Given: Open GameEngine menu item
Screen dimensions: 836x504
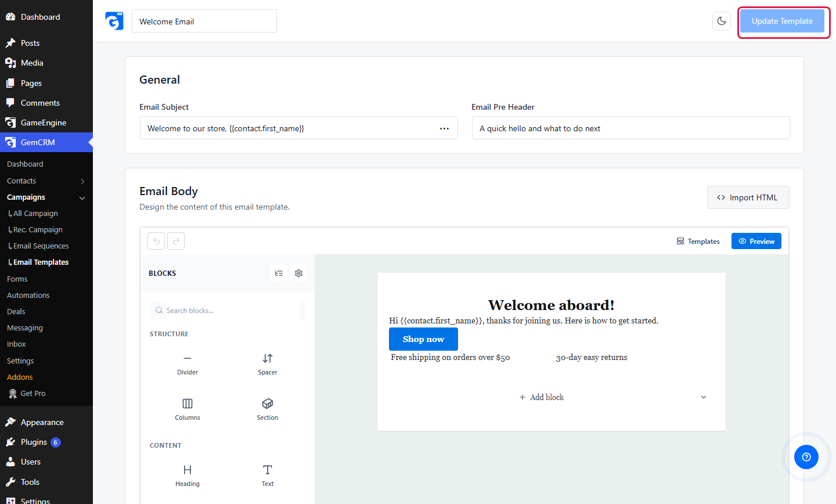Looking at the screenshot, I should click(x=44, y=123).
